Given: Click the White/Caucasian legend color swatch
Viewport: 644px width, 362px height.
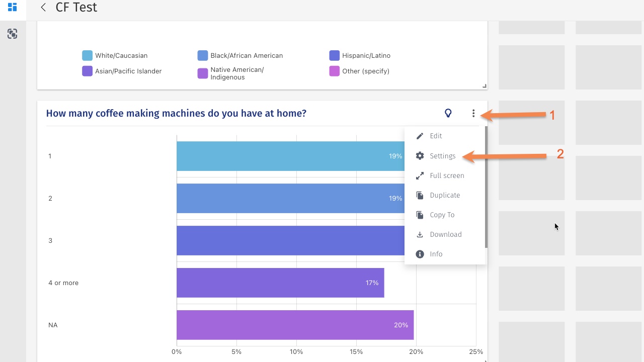Looking at the screenshot, I should tap(86, 55).
